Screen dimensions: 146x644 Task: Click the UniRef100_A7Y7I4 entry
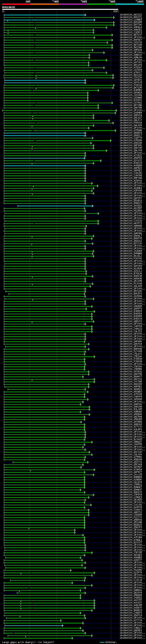pyautogui.click(x=131, y=620)
